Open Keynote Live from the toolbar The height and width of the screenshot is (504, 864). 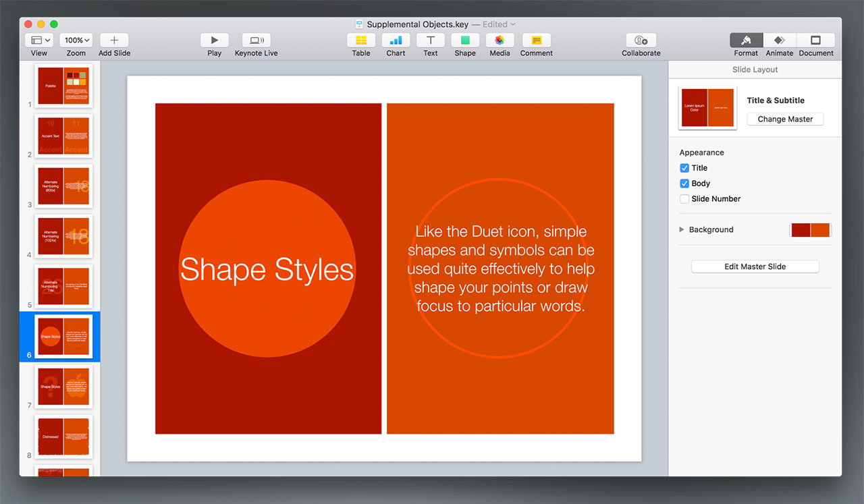[x=256, y=40]
